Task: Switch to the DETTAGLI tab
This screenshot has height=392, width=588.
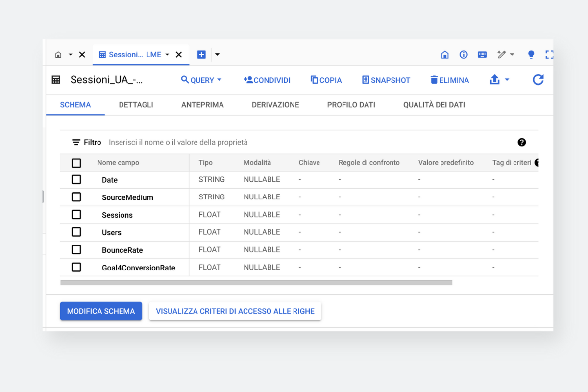Action: (x=136, y=105)
